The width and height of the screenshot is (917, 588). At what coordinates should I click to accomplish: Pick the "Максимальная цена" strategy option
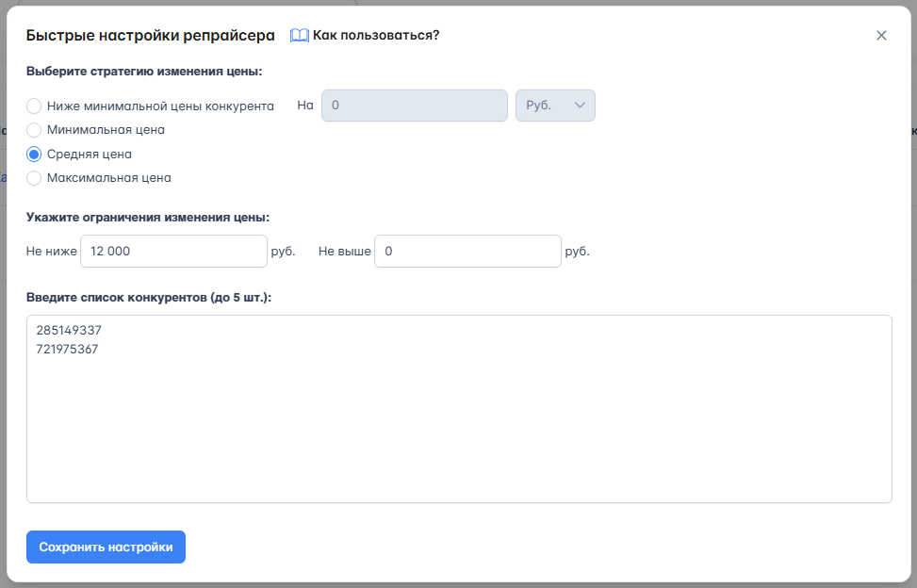[35, 177]
